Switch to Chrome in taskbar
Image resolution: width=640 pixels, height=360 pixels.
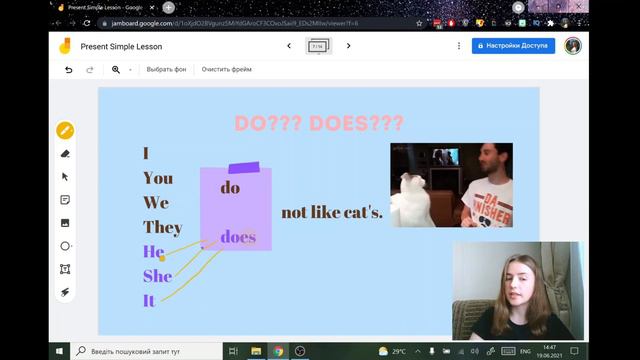(278, 351)
